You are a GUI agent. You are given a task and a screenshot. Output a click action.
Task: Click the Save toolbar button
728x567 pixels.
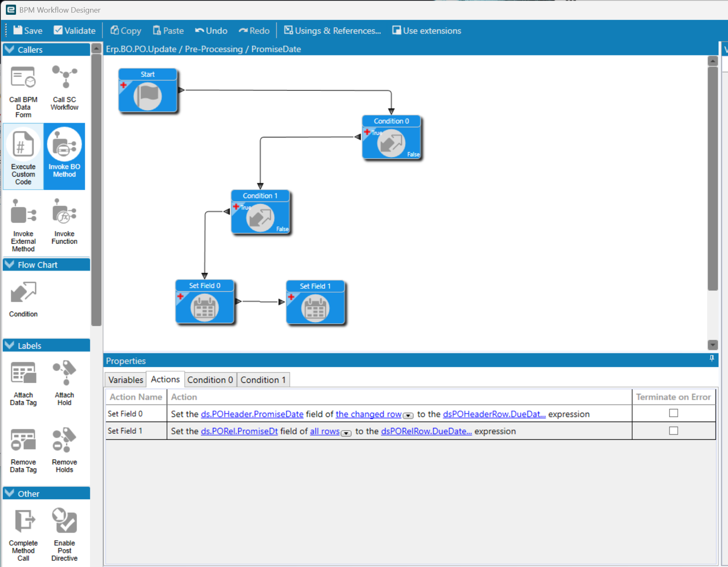click(x=28, y=30)
